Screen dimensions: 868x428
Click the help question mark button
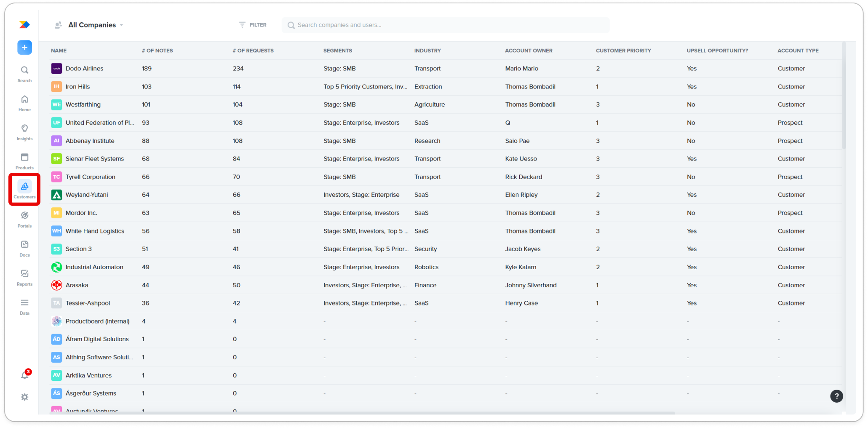tap(836, 396)
